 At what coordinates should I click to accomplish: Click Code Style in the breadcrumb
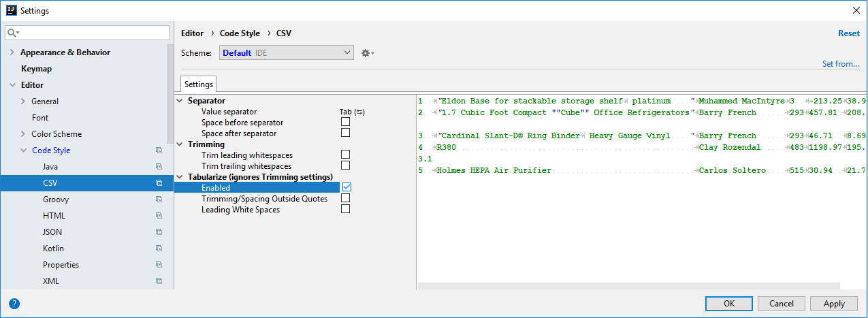[240, 33]
